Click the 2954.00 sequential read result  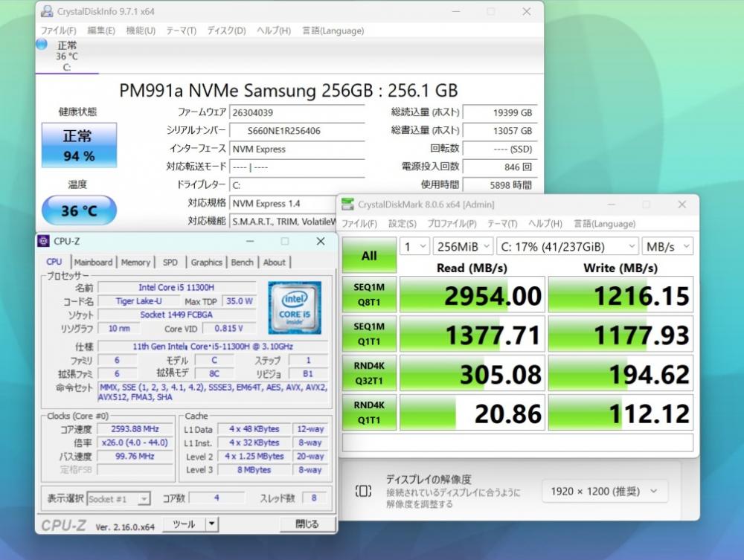click(472, 295)
